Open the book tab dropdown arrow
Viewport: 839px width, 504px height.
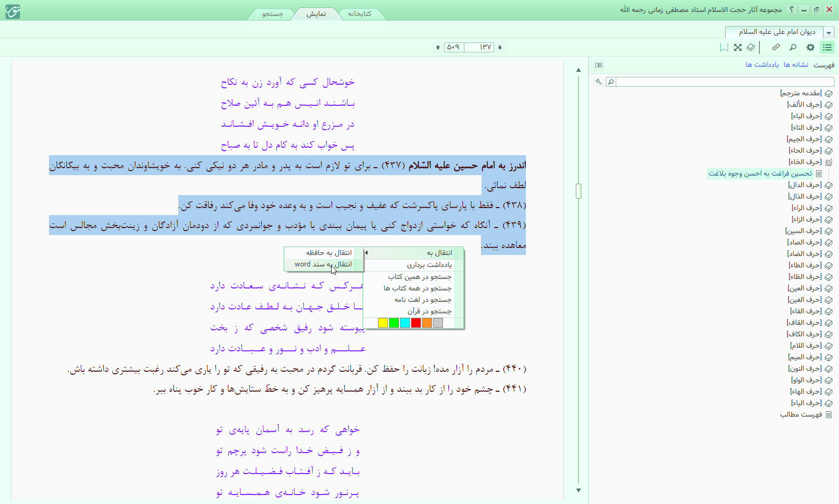pyautogui.click(x=829, y=32)
